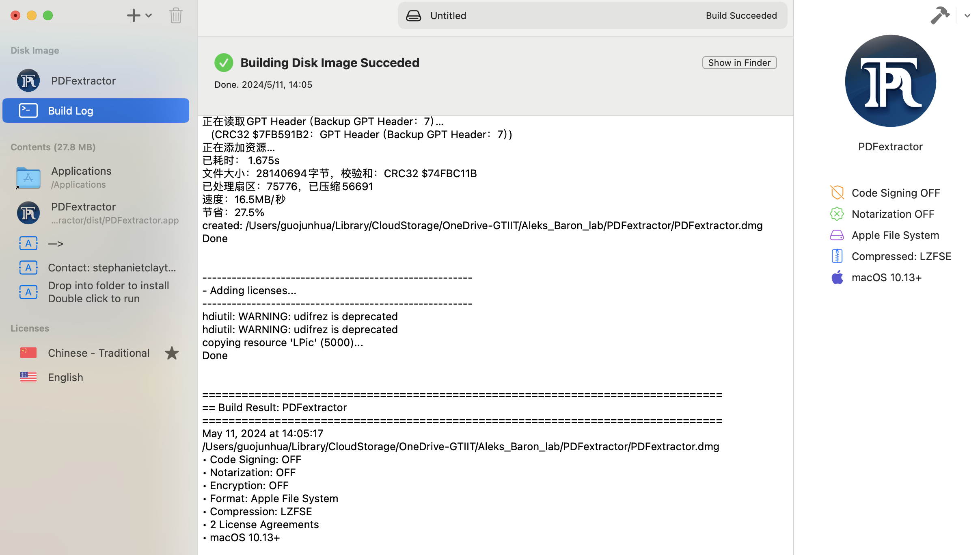Open Compressed: LZFSE setting
The width and height of the screenshot is (980, 555).
point(901,256)
